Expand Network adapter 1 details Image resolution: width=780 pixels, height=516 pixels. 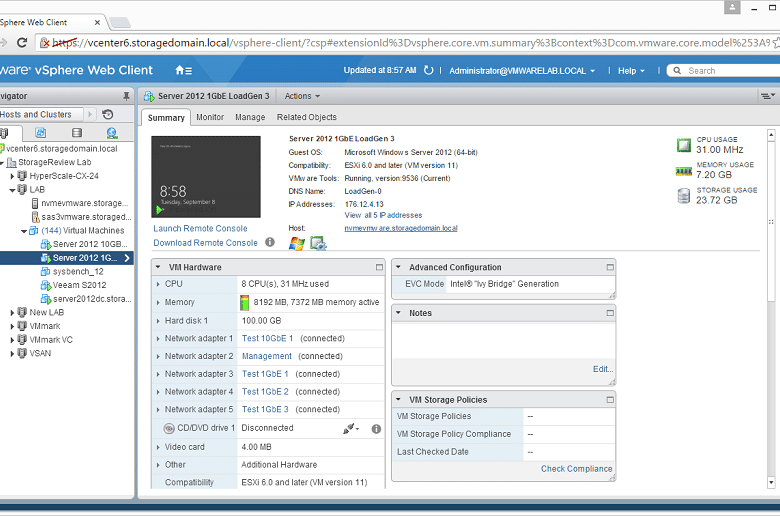[158, 339]
